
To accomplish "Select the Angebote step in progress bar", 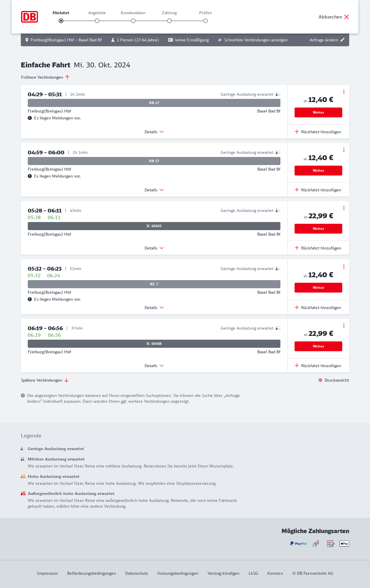I will [x=97, y=21].
